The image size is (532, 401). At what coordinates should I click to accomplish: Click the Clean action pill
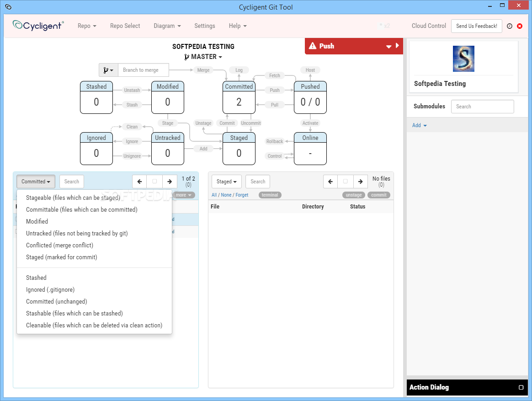[x=132, y=127]
